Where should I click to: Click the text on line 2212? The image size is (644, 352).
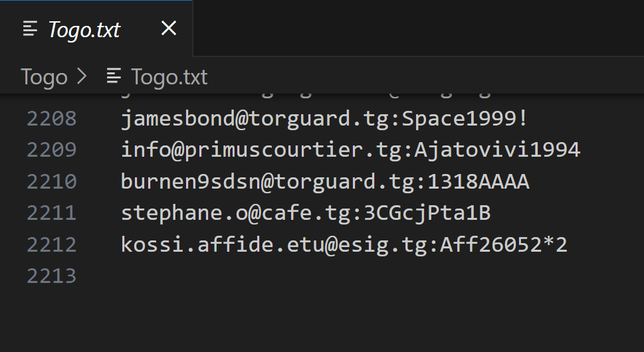pyautogui.click(x=344, y=244)
